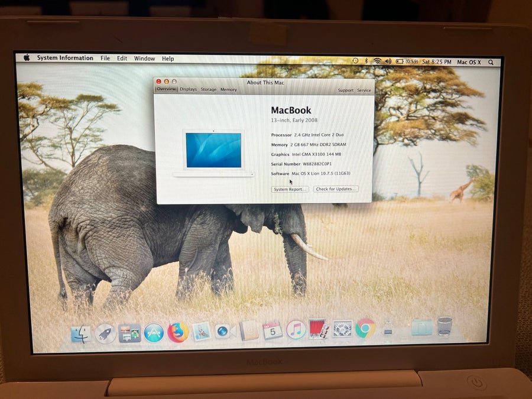Click the Service link
Image resolution: width=532 pixels, height=399 pixels.
pos(364,90)
